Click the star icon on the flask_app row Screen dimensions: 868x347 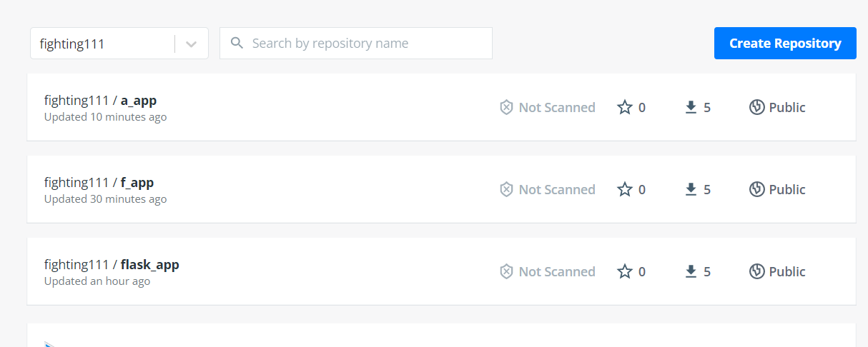[x=625, y=271]
